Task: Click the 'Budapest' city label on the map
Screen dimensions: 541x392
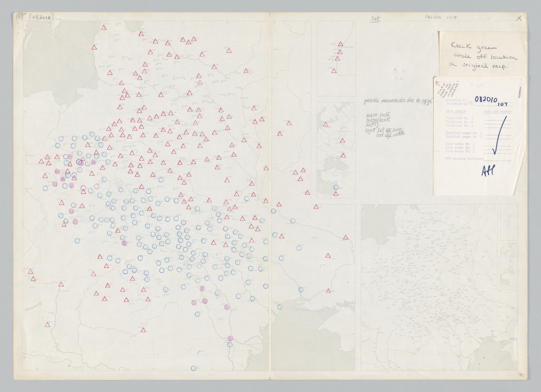Action: pyautogui.click(x=65, y=291)
